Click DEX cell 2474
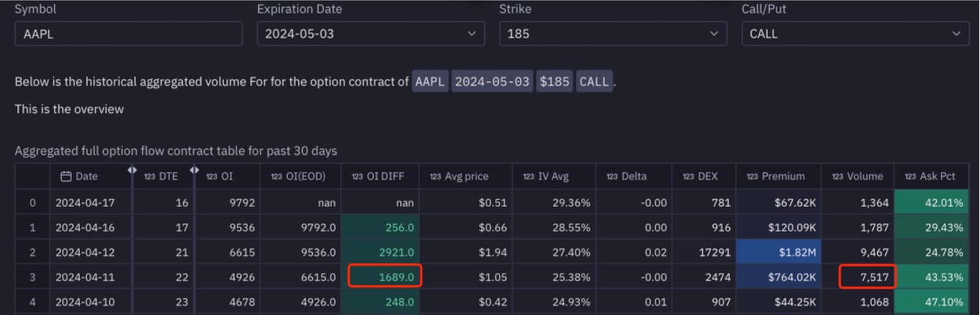Viewport: 980px width, 315px height. [705, 277]
